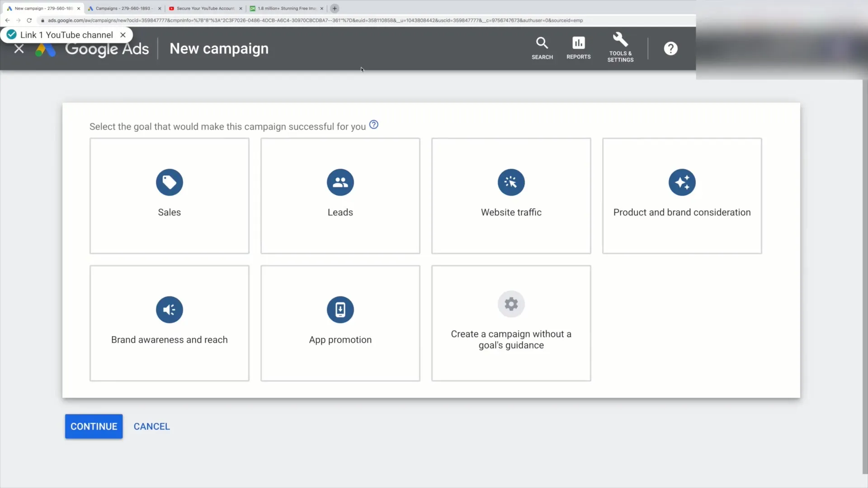Open Reports section
The image size is (868, 488).
point(579,47)
